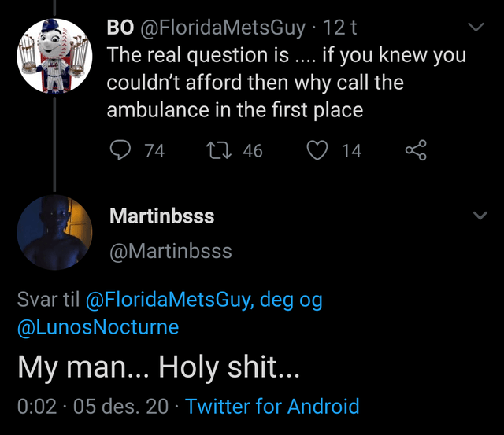
Task: Expand the chevron menu on BO's tweet
Action: pos(475,28)
